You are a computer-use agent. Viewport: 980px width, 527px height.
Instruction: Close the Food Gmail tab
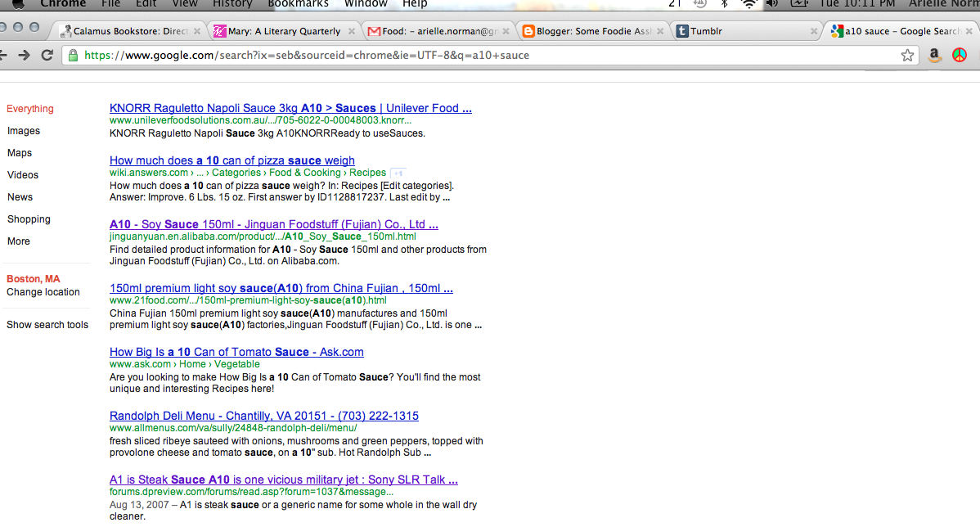pyautogui.click(x=506, y=31)
